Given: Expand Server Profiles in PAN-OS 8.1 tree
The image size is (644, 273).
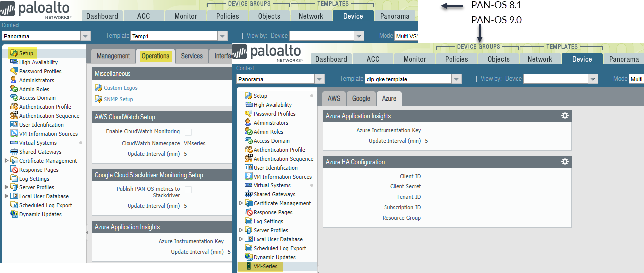Looking at the screenshot, I should tap(6, 187).
